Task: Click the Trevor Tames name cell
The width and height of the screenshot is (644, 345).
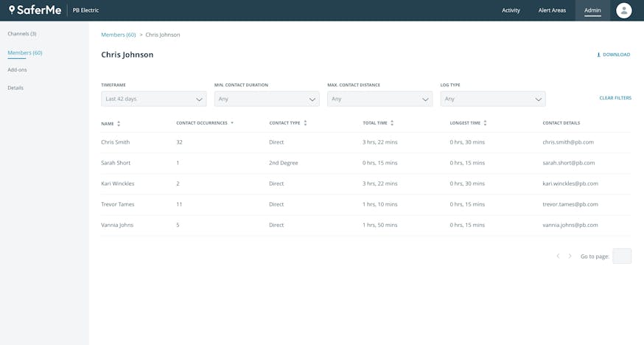Action: [x=117, y=204]
